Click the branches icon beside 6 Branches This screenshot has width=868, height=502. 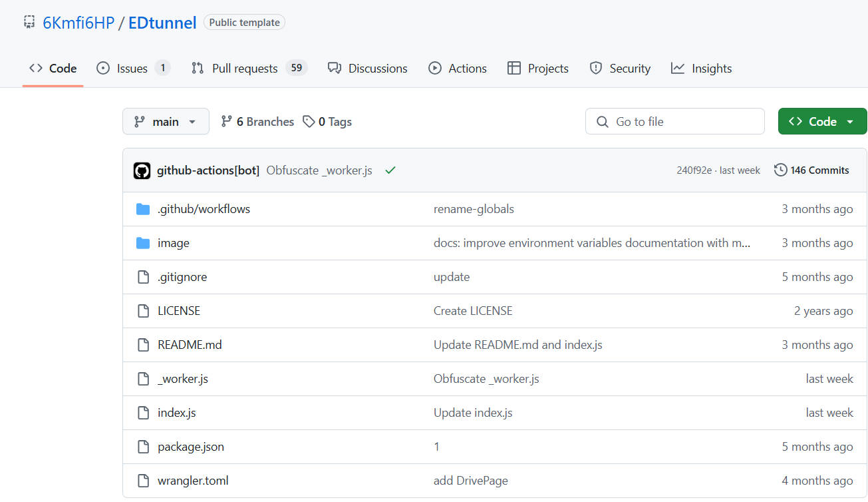(x=227, y=122)
